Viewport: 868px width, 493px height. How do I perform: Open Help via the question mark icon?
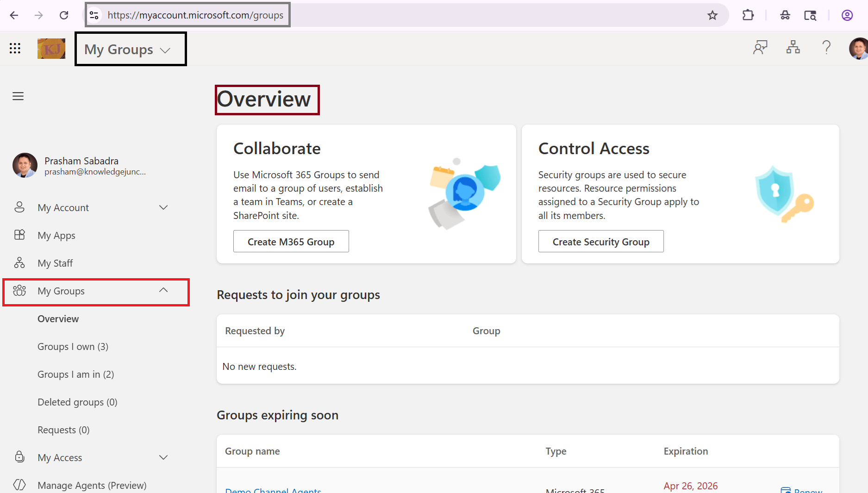coord(827,47)
